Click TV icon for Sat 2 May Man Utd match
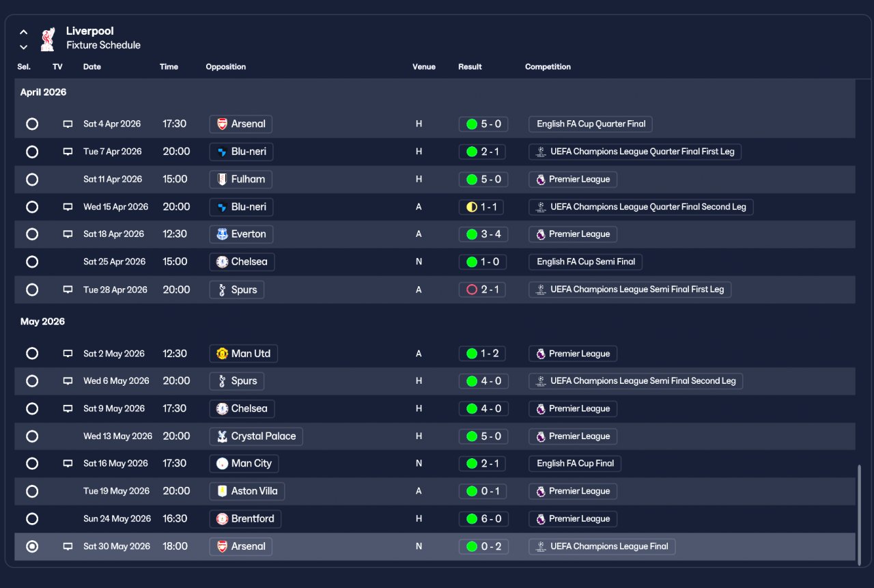The image size is (874, 588). click(x=68, y=354)
